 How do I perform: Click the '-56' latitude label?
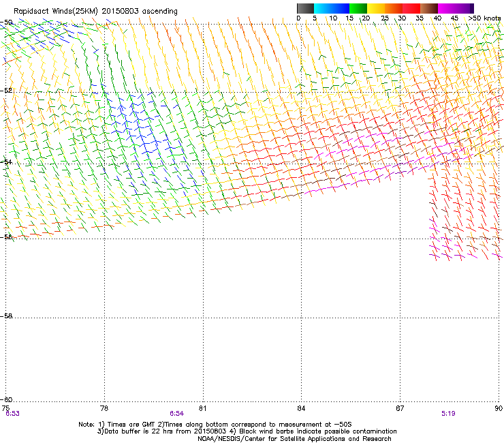pos(6,236)
